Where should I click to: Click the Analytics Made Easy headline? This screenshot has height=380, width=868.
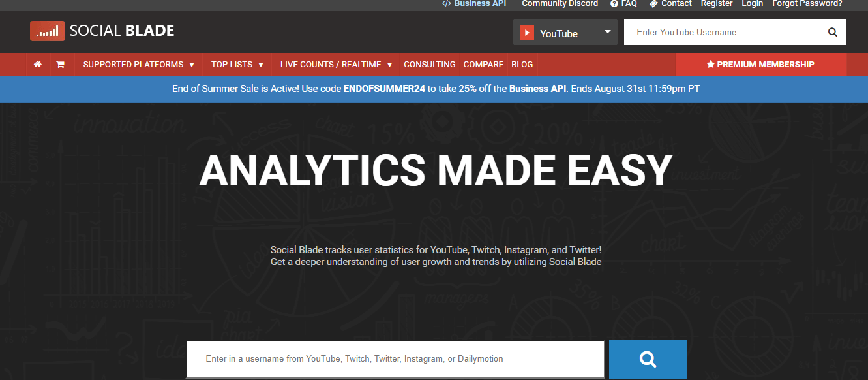pyautogui.click(x=436, y=172)
